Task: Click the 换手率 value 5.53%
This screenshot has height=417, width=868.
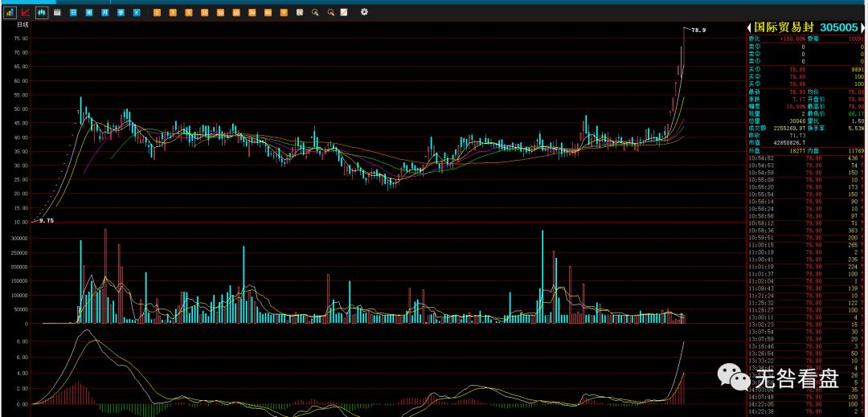Action: pyautogui.click(x=855, y=128)
